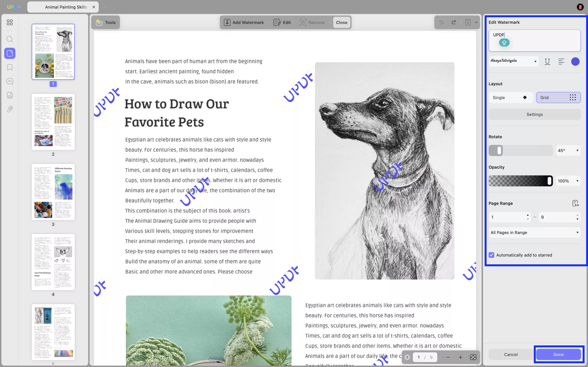Click the blue watermark color swatch

pos(575,62)
